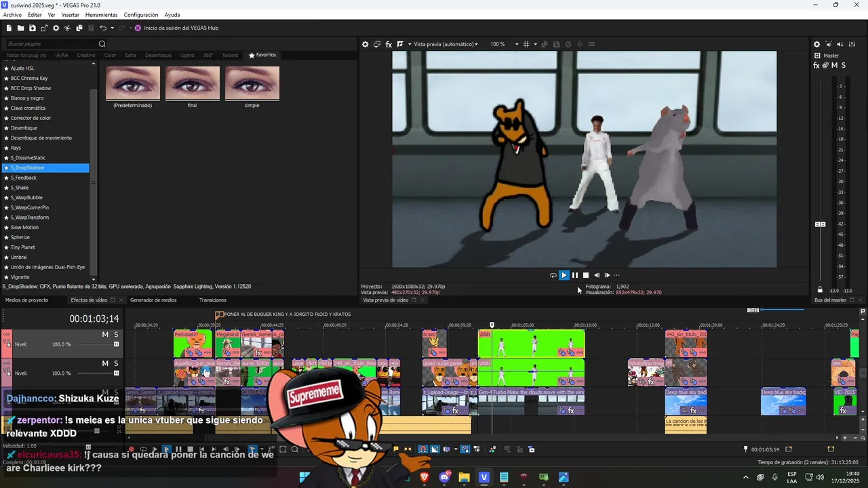
Task: Switch to the Desenfoque plugin category tab
Action: (x=158, y=55)
